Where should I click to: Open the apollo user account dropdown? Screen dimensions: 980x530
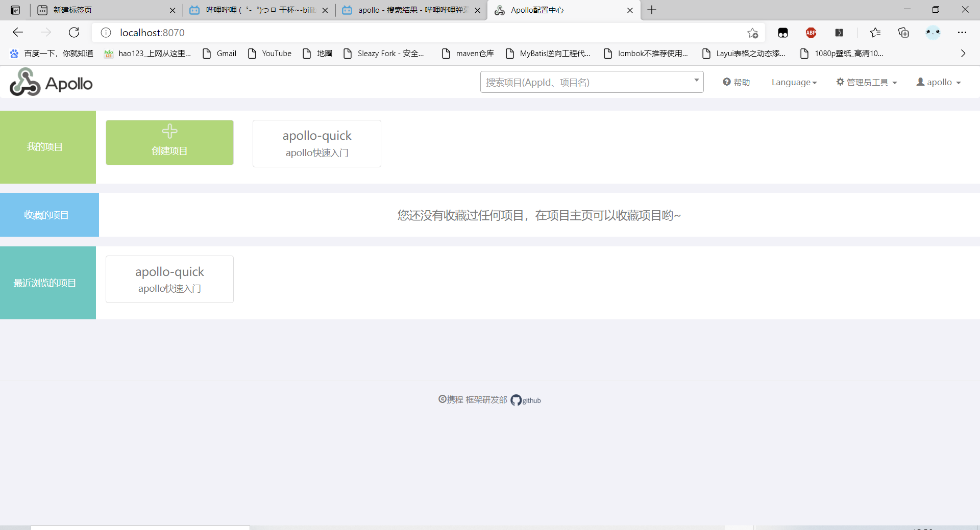pos(938,82)
